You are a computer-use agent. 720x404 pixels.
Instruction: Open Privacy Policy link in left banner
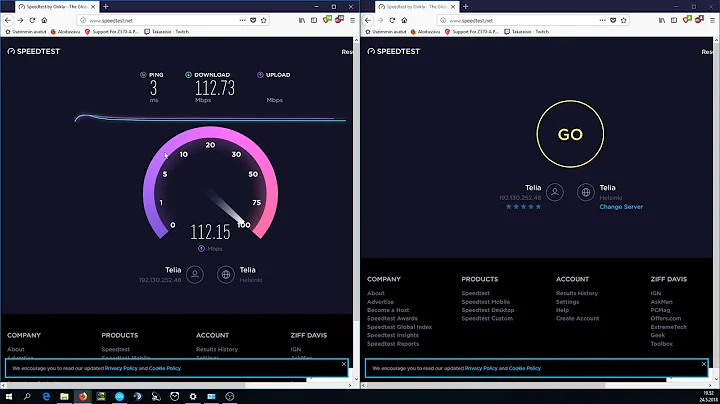pos(121,368)
